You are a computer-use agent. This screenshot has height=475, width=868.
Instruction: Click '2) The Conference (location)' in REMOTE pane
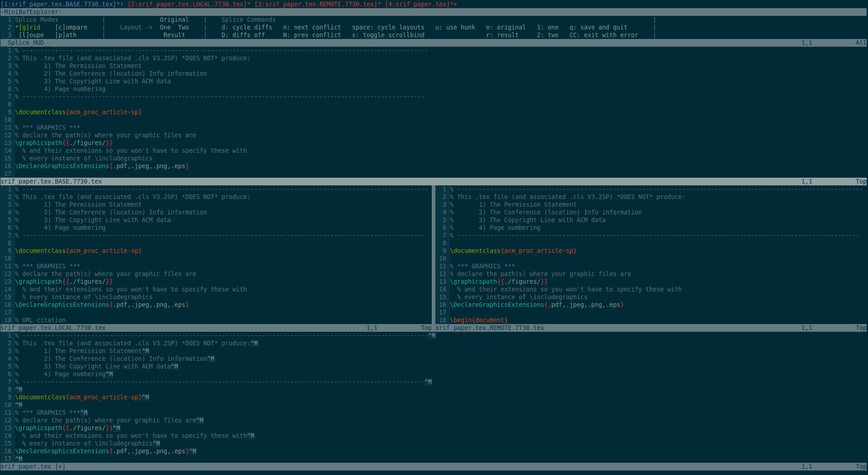click(530, 212)
